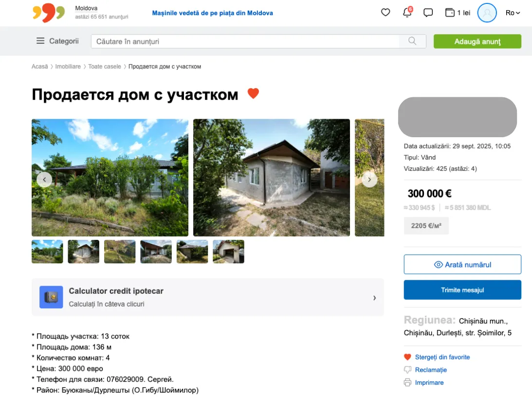The width and height of the screenshot is (532, 397).
Task: Select the second photo thumbnail
Action: click(83, 252)
